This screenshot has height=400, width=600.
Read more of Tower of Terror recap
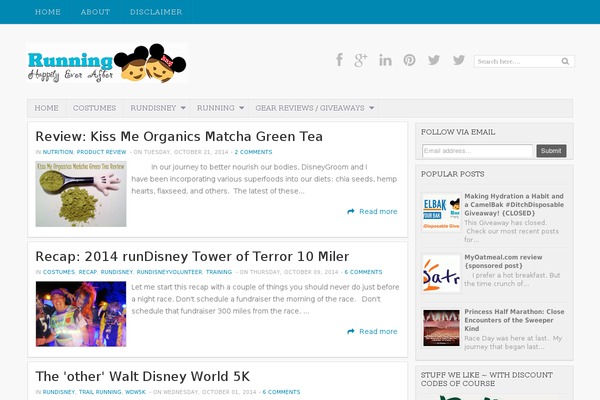[378, 331]
